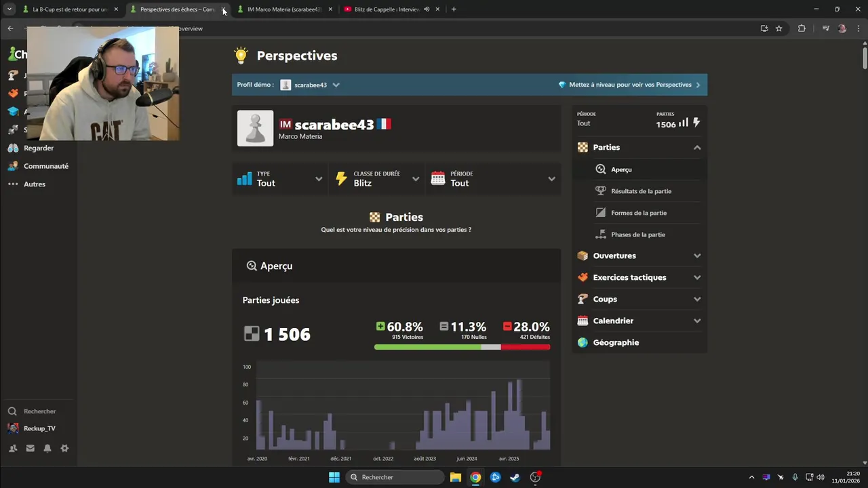Open the Période Tout dropdown
Viewport: 868px width, 488px height.
tap(493, 179)
